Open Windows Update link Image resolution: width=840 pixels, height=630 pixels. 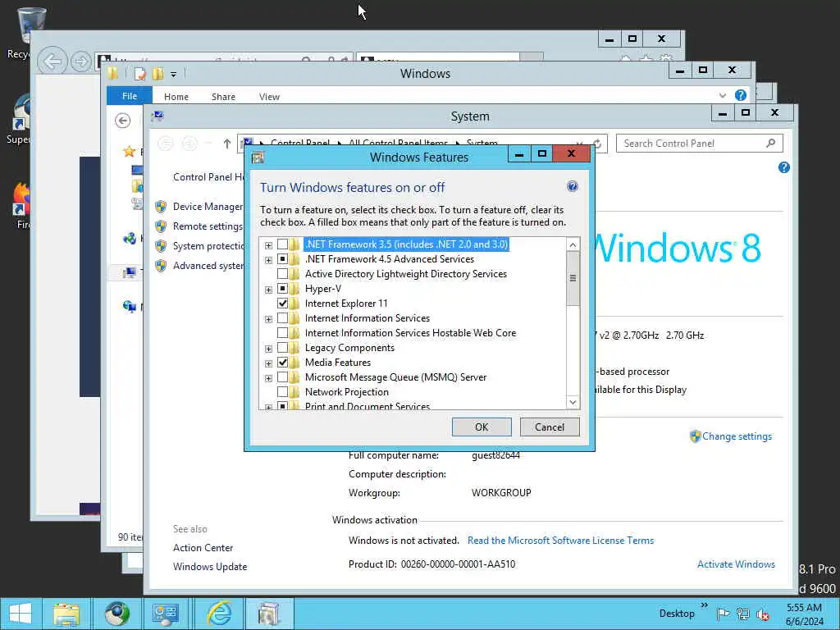click(210, 567)
